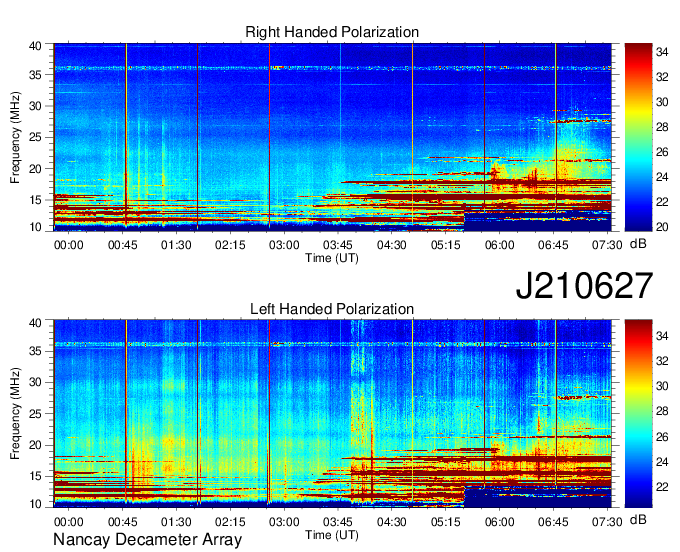Click the "Nancay Decameter Array" caption
Image resolution: width=680 pixels, height=552 pixels.
(147, 539)
